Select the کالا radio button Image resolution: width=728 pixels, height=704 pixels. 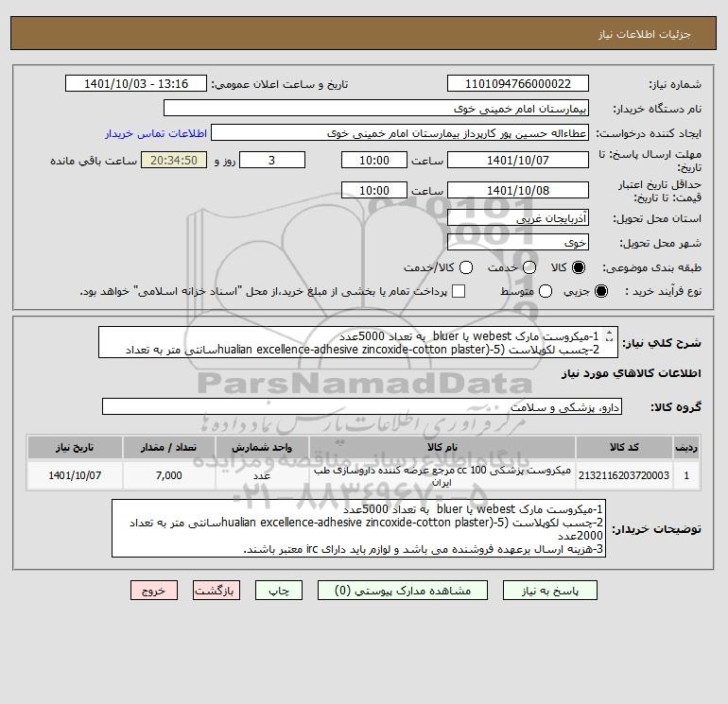click(579, 267)
